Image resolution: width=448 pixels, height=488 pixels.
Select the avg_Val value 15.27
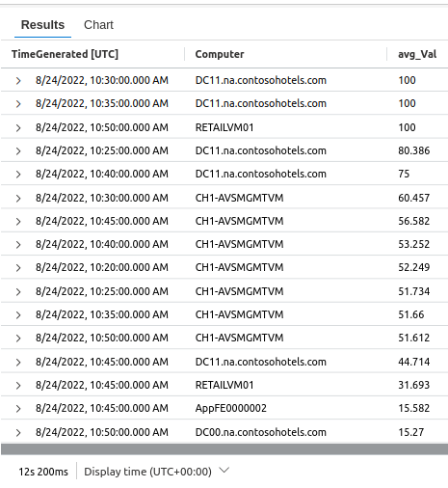(411, 432)
